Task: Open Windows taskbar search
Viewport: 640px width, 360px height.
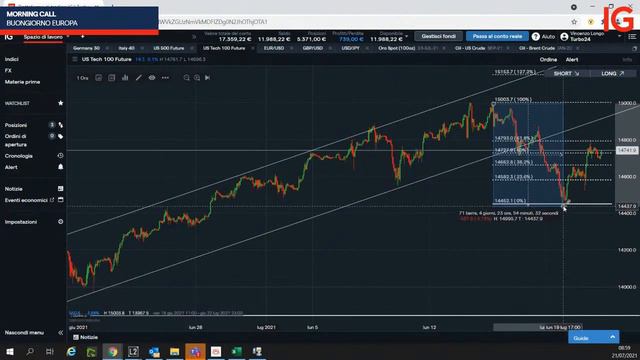Action: pyautogui.click(x=30, y=351)
